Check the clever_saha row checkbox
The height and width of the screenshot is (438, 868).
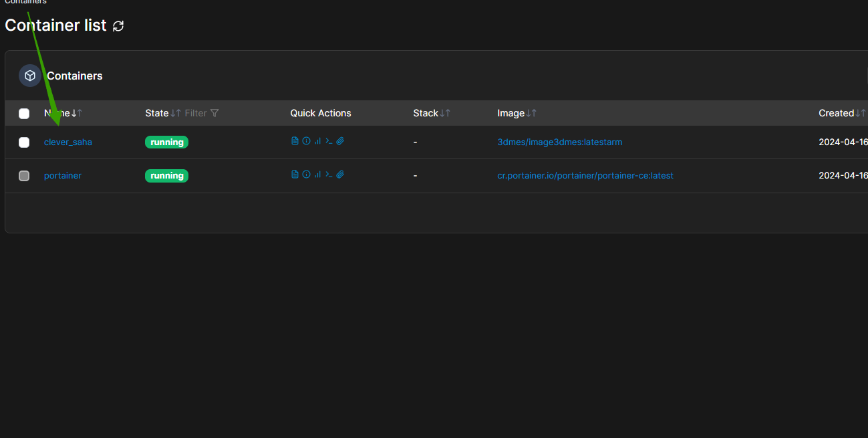[24, 142]
